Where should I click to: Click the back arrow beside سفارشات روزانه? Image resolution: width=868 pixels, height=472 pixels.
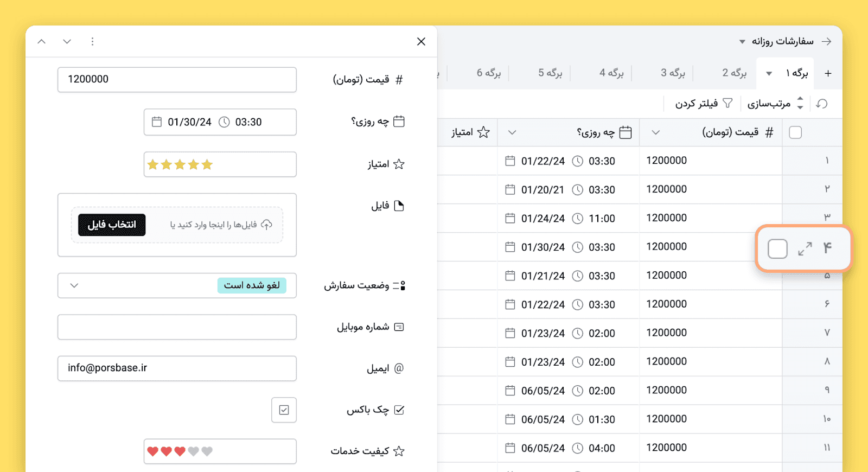pyautogui.click(x=826, y=41)
